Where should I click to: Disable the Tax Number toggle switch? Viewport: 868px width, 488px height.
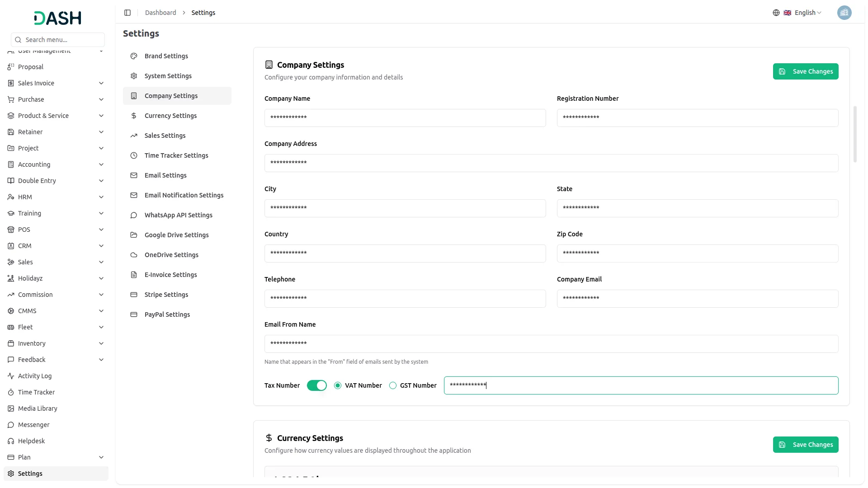[316, 385]
